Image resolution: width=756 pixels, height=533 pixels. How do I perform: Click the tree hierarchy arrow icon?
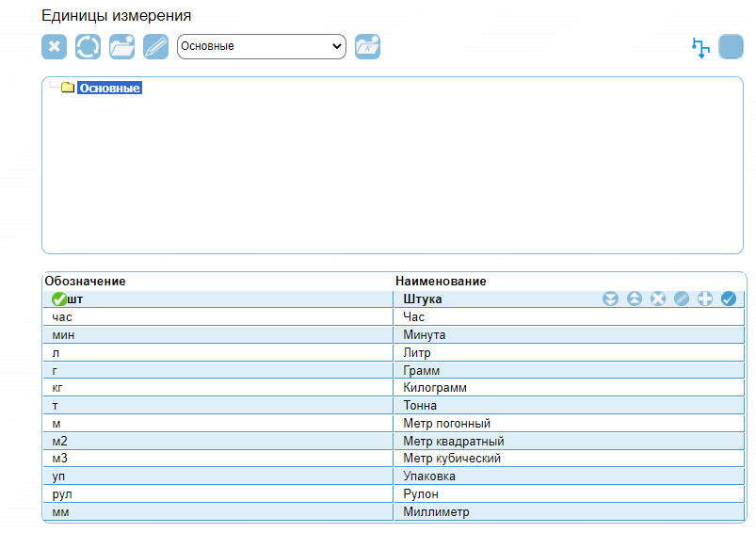point(700,47)
